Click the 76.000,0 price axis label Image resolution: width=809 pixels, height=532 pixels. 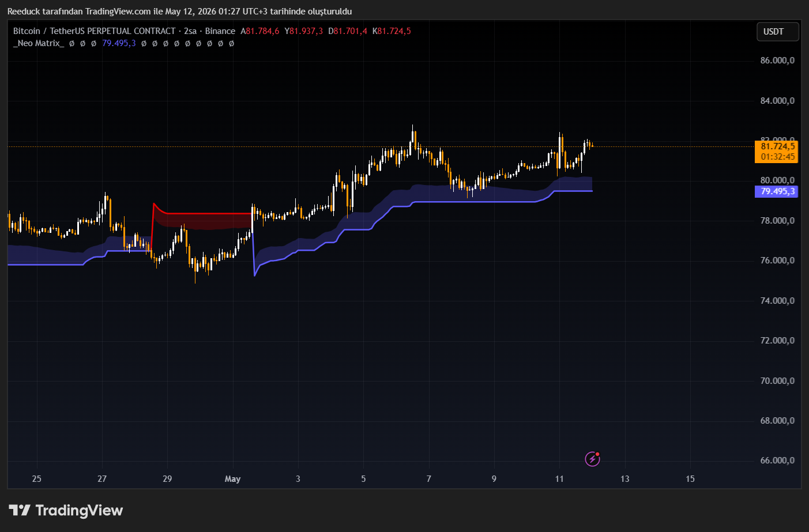click(777, 261)
